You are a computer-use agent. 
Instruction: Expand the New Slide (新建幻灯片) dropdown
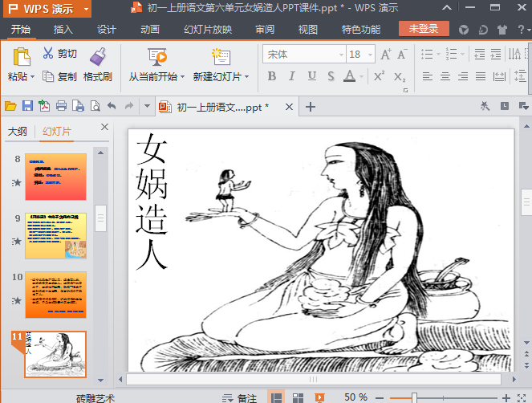247,77
